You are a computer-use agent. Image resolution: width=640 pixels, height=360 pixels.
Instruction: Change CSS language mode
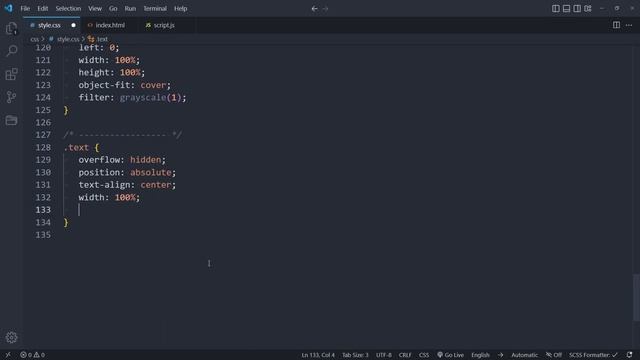pos(424,355)
